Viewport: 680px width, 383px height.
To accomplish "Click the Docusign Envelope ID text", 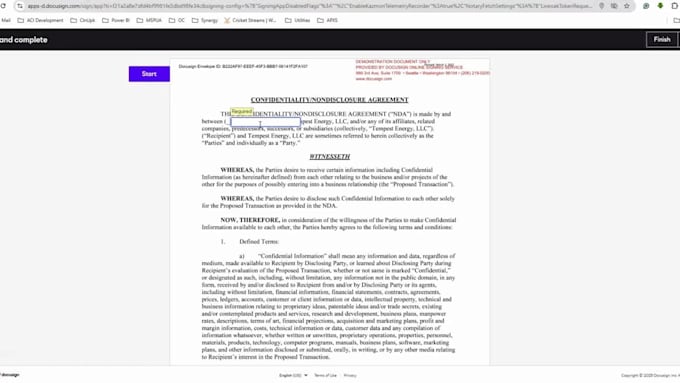I will tap(243, 66).
